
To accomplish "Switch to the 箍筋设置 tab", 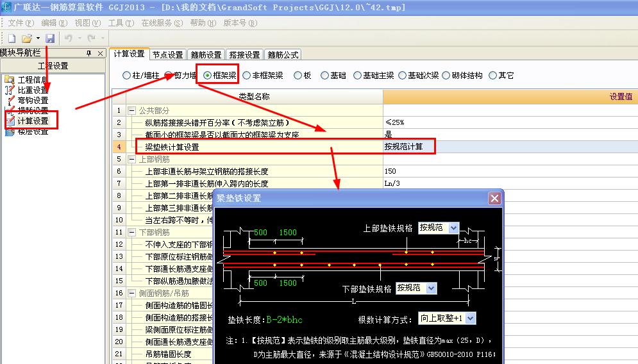I will coord(206,54).
